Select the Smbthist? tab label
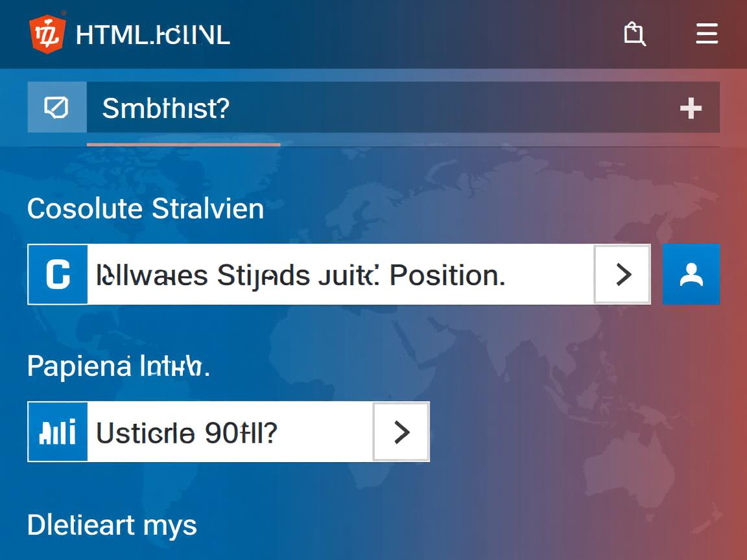Image resolution: width=747 pixels, height=560 pixels. [166, 108]
